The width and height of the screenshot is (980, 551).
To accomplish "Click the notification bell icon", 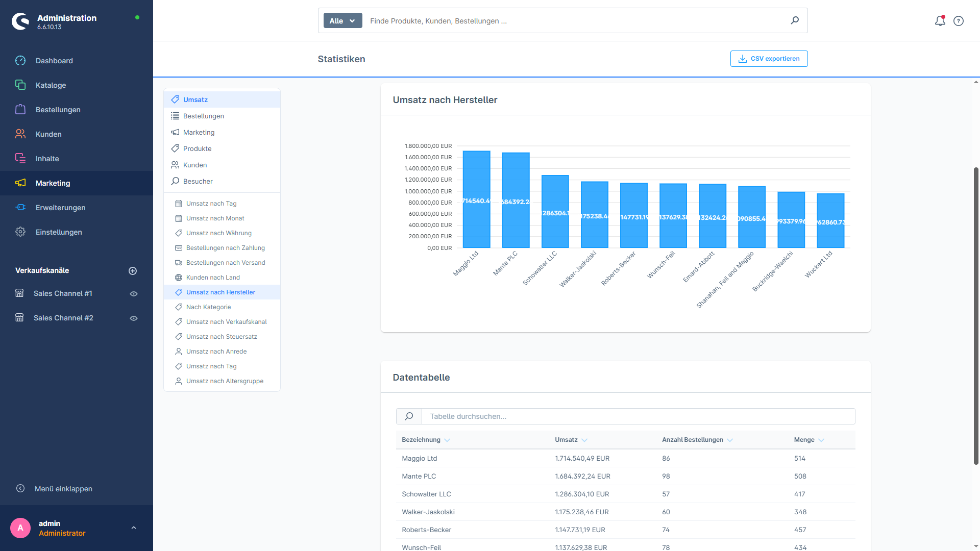I will [x=940, y=21].
